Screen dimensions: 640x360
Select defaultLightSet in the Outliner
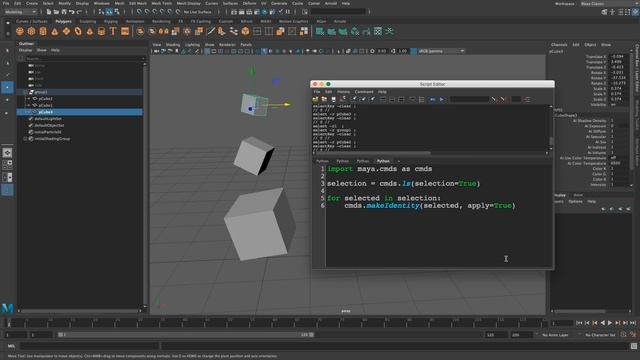48,119
